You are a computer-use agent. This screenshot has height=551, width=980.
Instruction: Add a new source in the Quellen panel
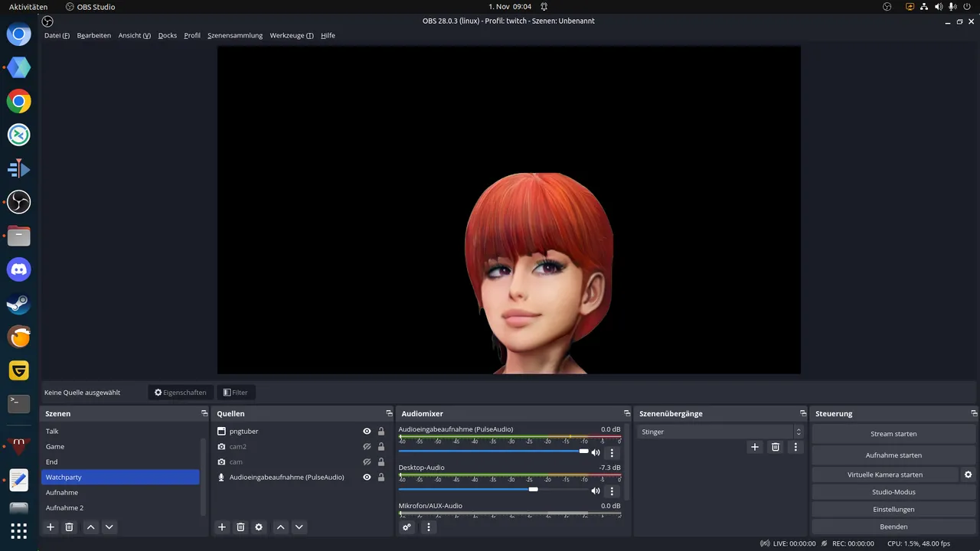point(222,527)
